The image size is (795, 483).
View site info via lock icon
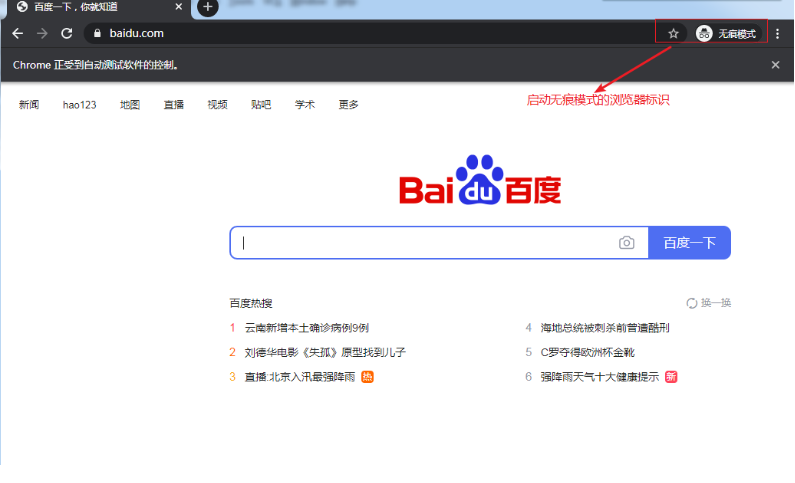tap(97, 33)
